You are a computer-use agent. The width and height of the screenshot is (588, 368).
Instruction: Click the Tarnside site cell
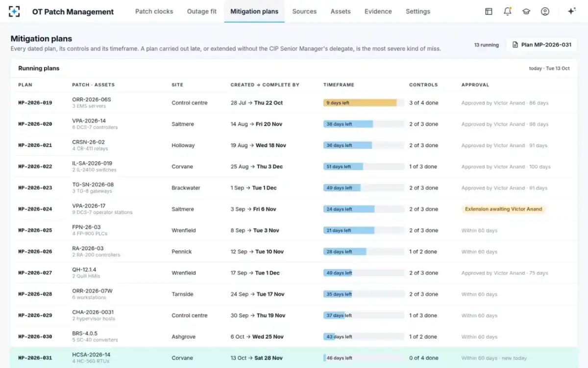[182, 294]
